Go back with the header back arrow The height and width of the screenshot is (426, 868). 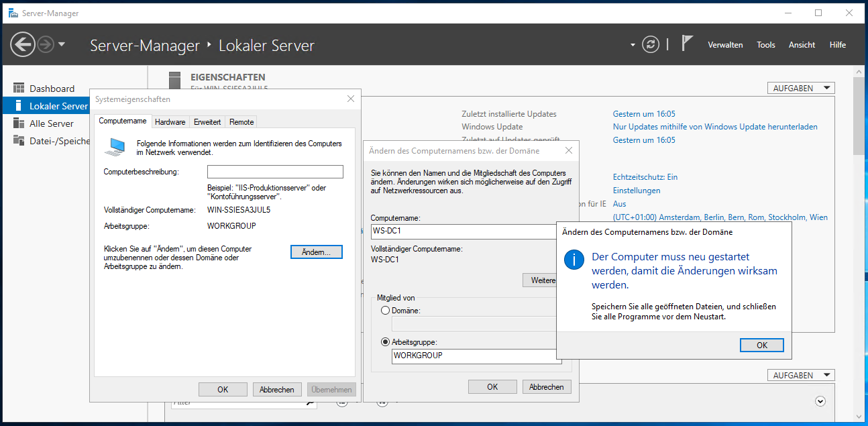click(x=22, y=45)
